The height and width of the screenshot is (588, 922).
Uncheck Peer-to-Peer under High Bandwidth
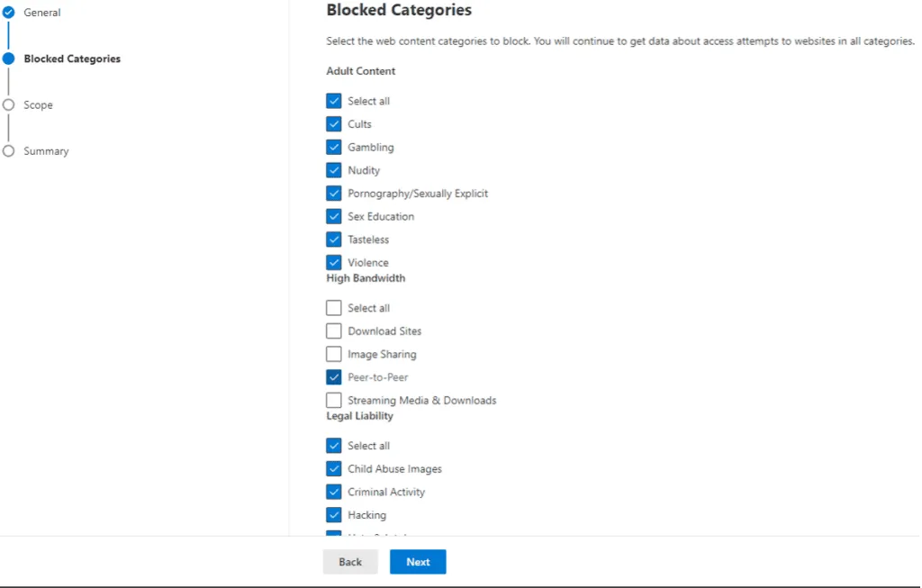pyautogui.click(x=334, y=376)
